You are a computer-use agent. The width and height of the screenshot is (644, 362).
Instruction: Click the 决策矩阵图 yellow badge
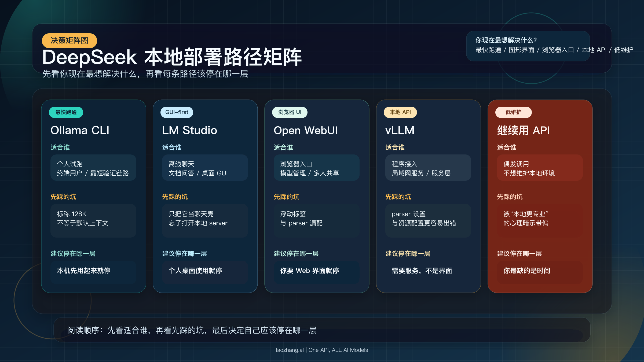[x=69, y=40]
